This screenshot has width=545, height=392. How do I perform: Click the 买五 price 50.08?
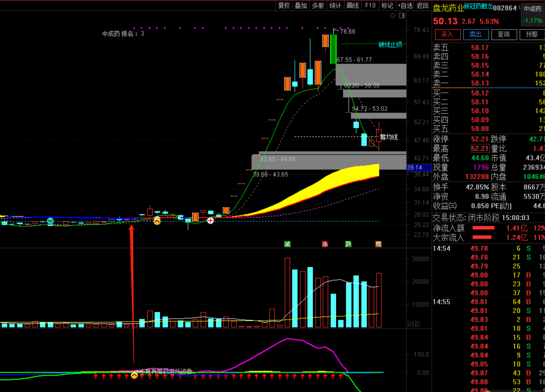pos(480,129)
